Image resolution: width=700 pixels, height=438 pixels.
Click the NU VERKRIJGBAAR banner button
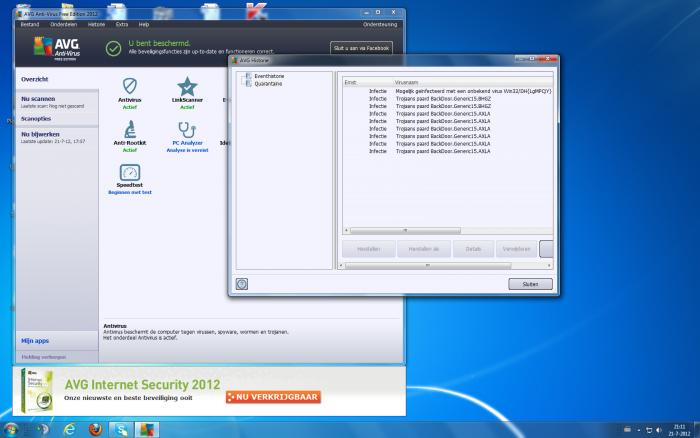point(273,397)
